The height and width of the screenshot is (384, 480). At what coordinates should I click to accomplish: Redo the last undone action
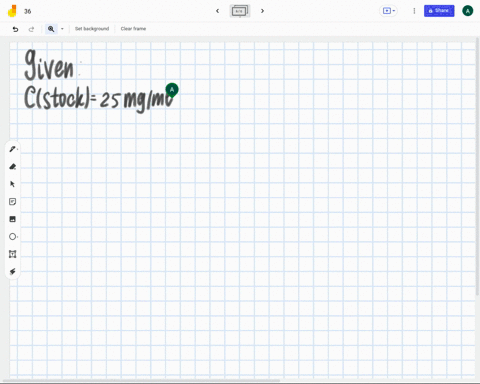point(31,29)
